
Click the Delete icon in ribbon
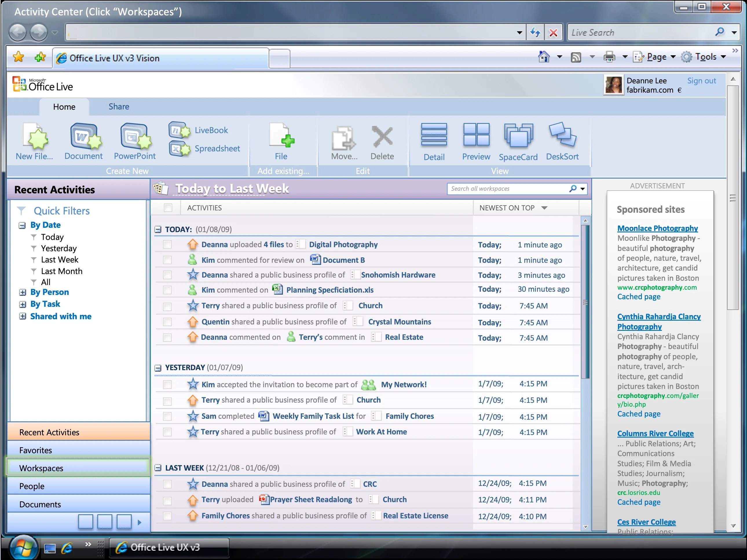point(382,137)
